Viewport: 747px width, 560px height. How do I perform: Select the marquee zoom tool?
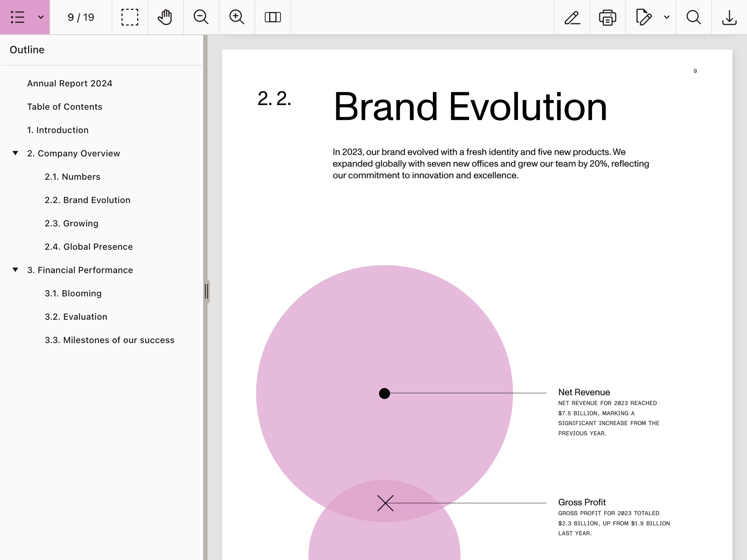pyautogui.click(x=129, y=17)
